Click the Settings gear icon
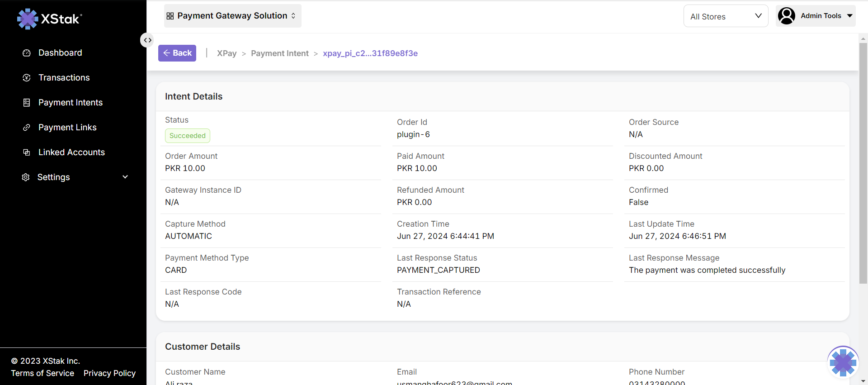This screenshot has width=868, height=385. pos(26,177)
